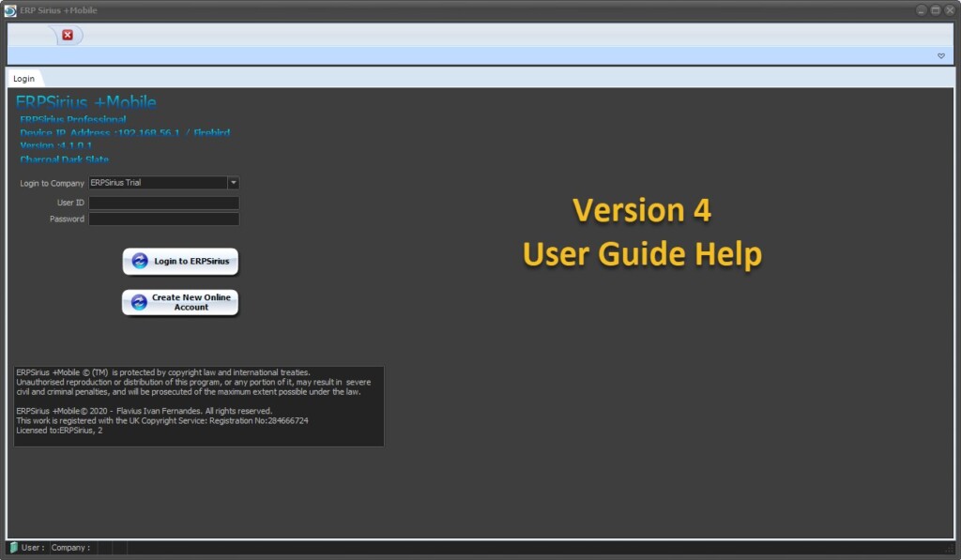Click the ERP Sirius app icon in title bar

[x=10, y=10]
